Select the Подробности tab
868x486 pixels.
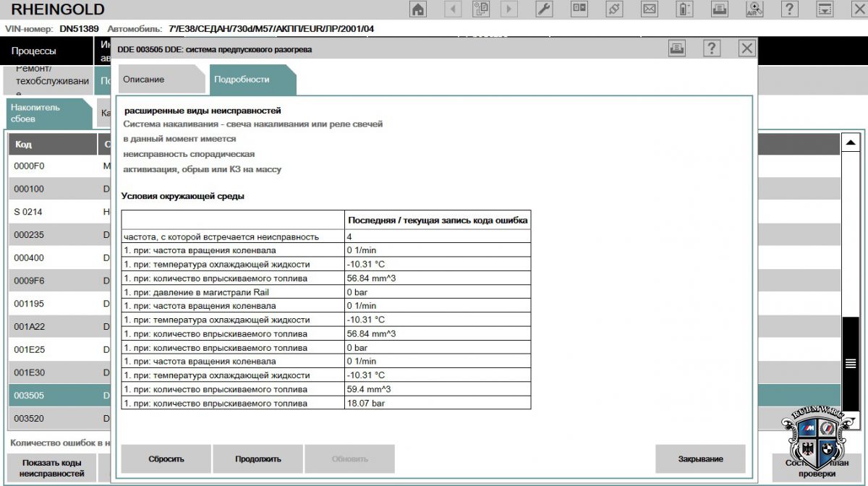252,80
